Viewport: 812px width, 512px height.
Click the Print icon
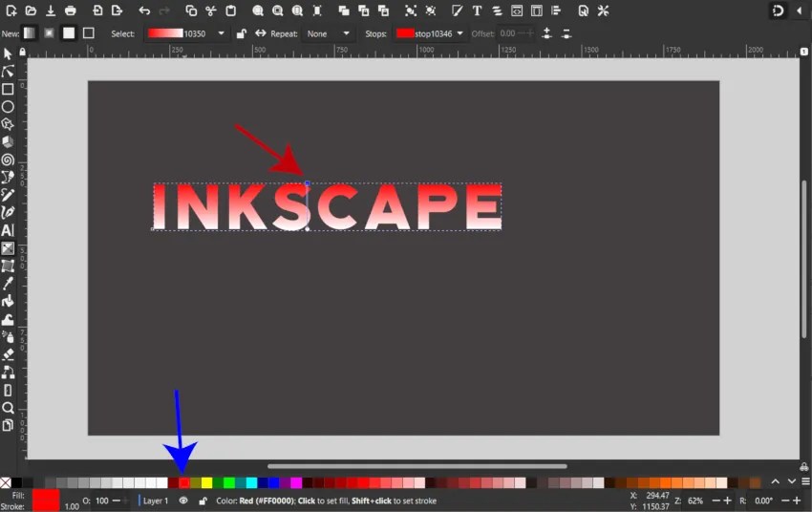(71, 11)
